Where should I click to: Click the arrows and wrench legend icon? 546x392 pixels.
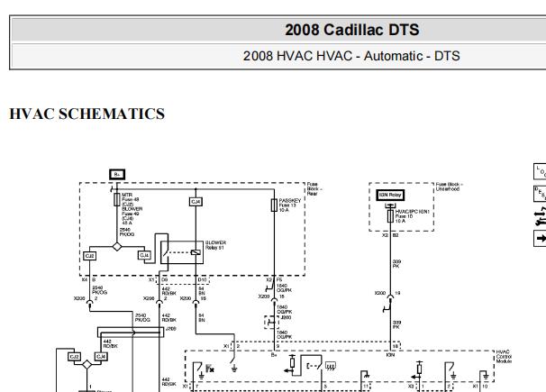pyautogui.click(x=540, y=216)
